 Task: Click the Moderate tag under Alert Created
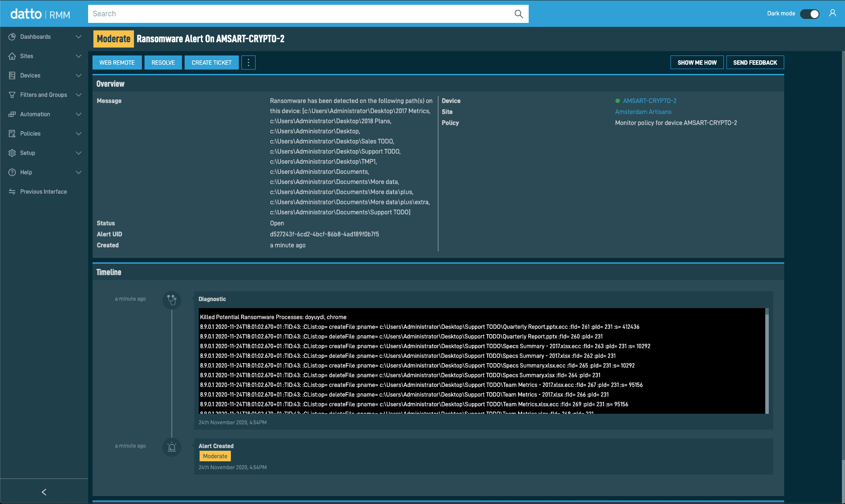point(215,456)
